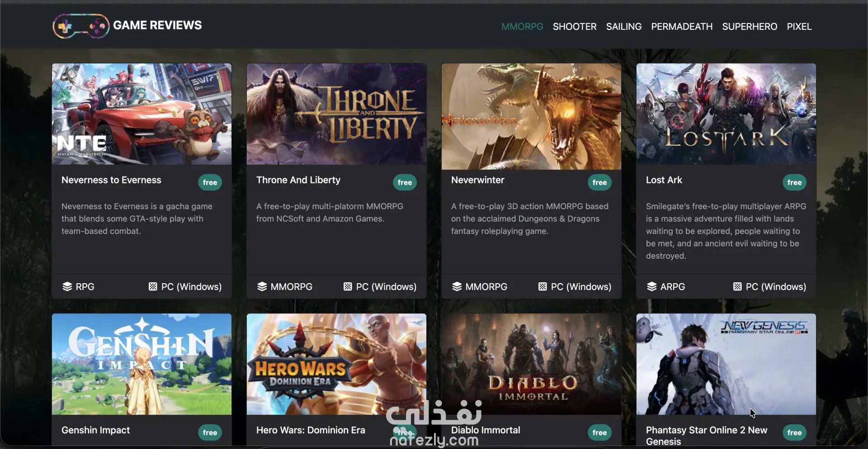Navigate to the PIXEL category
The height and width of the screenshot is (449, 868).
point(799,27)
